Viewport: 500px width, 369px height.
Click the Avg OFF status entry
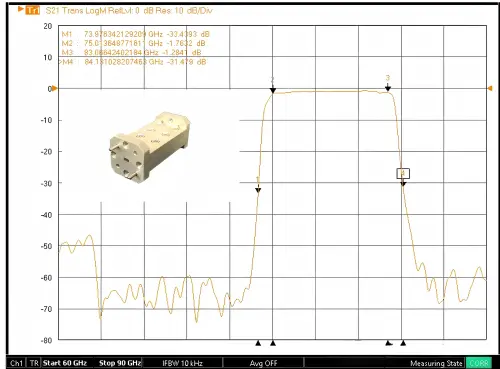[263, 363]
